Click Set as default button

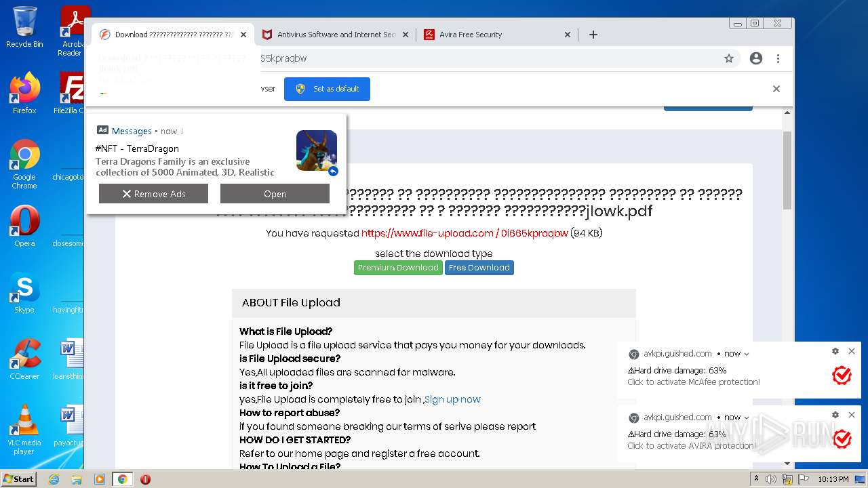tap(327, 89)
